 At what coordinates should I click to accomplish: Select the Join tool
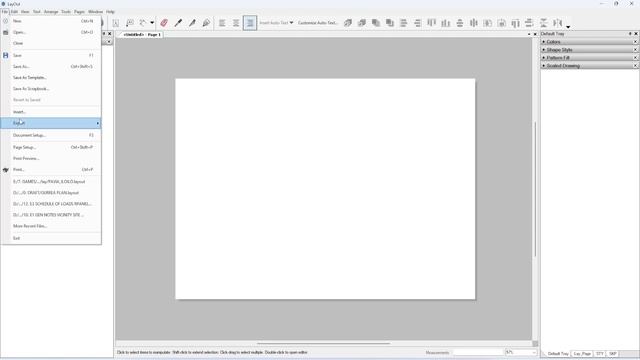(x=206, y=23)
